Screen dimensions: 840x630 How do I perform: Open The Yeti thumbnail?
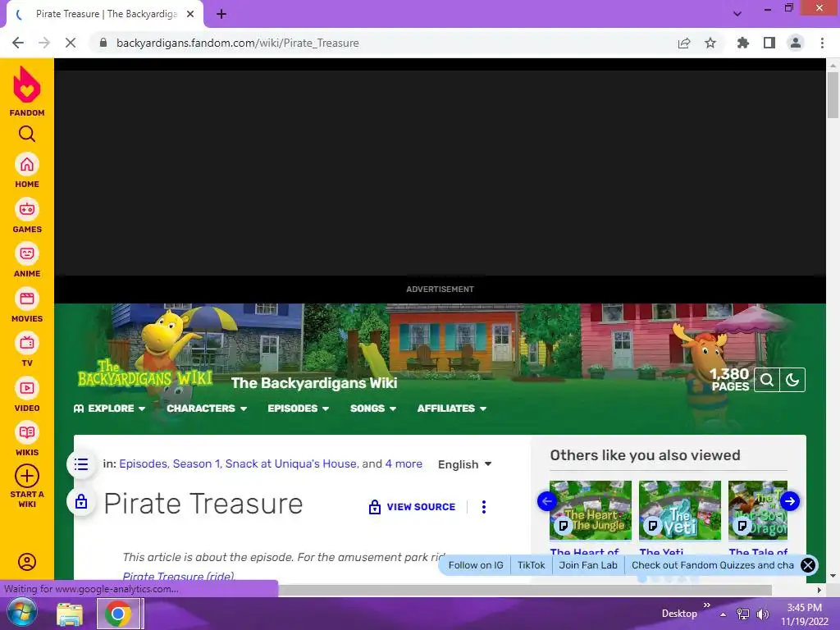click(680, 510)
